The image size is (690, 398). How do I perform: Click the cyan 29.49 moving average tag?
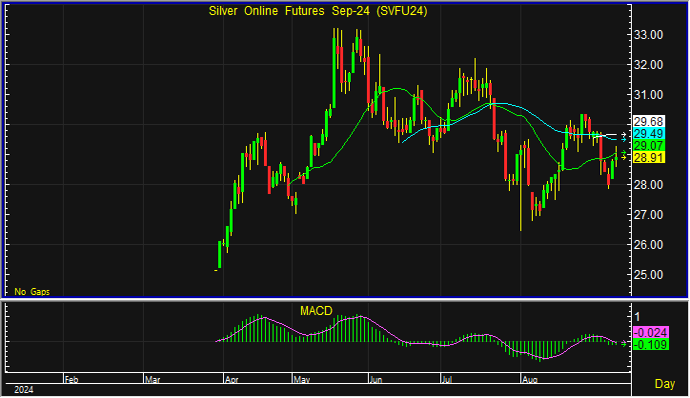coord(648,134)
